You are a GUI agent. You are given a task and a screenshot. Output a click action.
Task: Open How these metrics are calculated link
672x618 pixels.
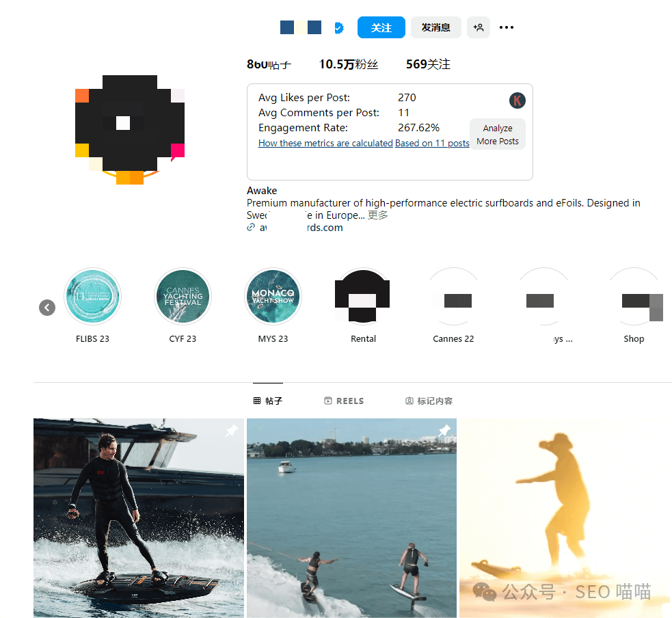tap(325, 143)
